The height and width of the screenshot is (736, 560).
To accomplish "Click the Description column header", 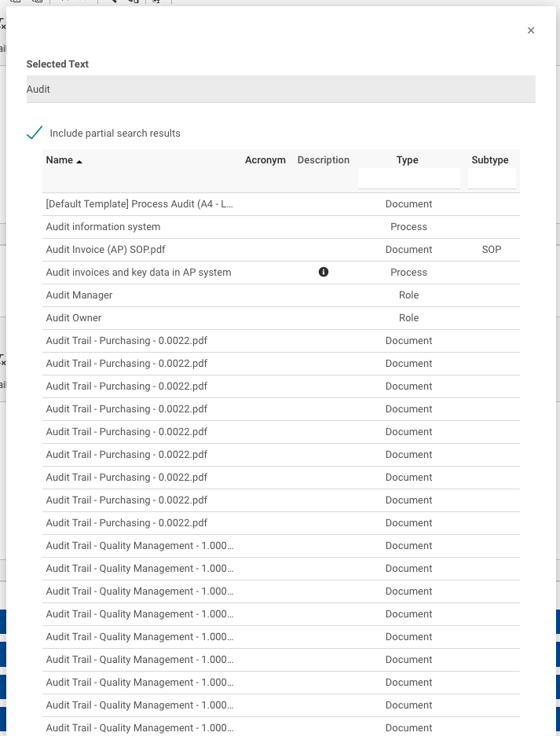I will click(x=323, y=160).
